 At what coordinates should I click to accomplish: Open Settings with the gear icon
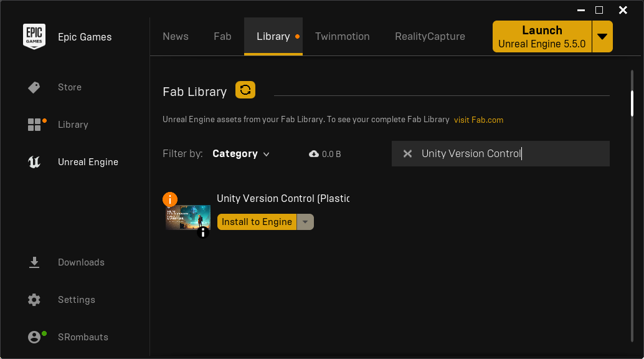click(x=34, y=300)
